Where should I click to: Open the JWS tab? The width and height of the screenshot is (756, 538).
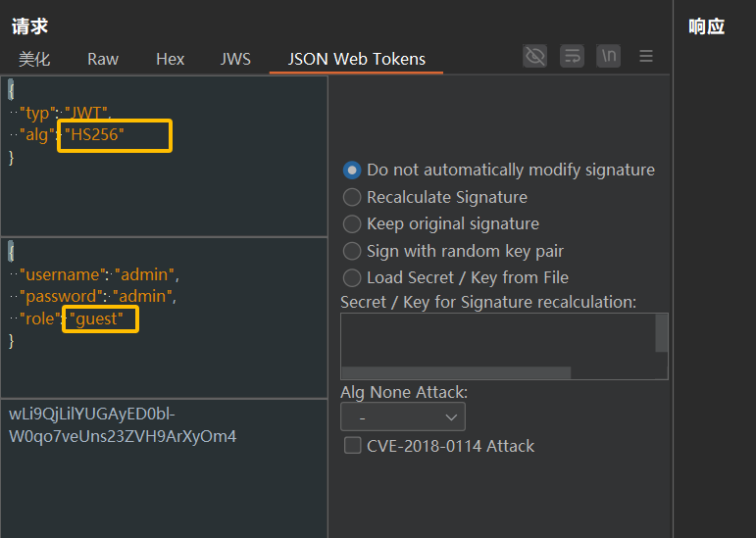235,59
